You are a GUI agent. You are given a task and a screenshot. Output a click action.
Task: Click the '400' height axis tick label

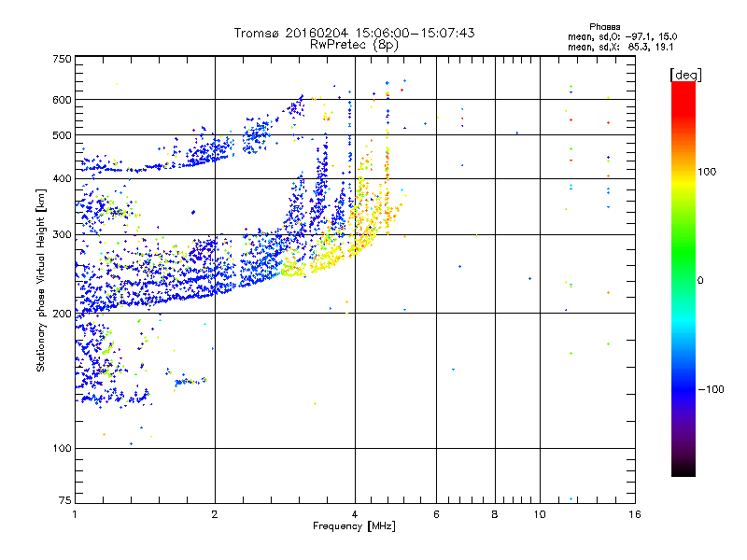[62, 179]
